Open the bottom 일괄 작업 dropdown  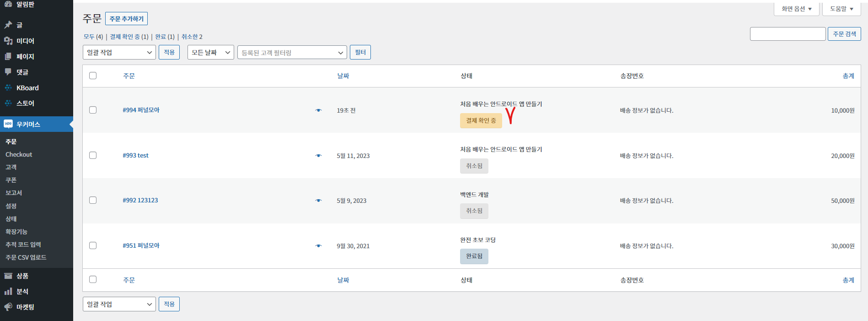click(119, 304)
